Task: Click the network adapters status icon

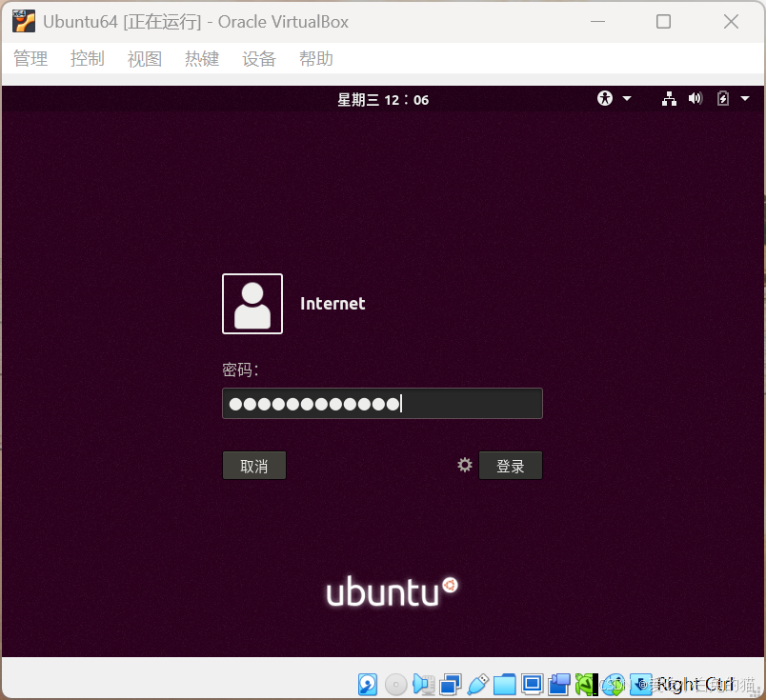Action: [x=451, y=685]
